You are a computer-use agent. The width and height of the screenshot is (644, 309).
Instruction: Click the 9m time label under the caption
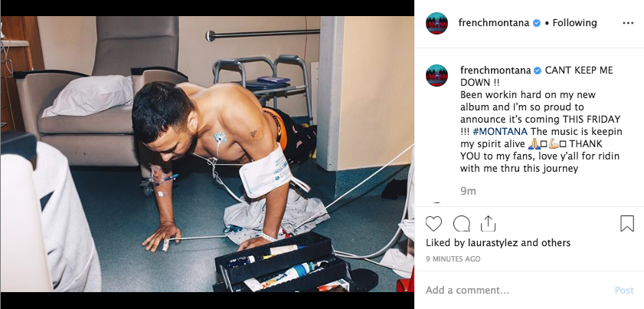click(466, 190)
